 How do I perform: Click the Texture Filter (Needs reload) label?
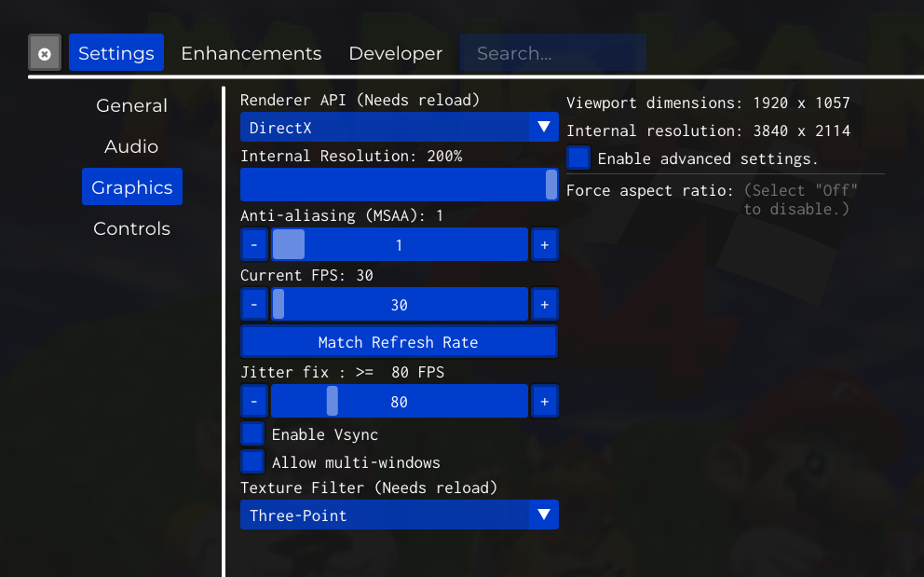click(369, 488)
